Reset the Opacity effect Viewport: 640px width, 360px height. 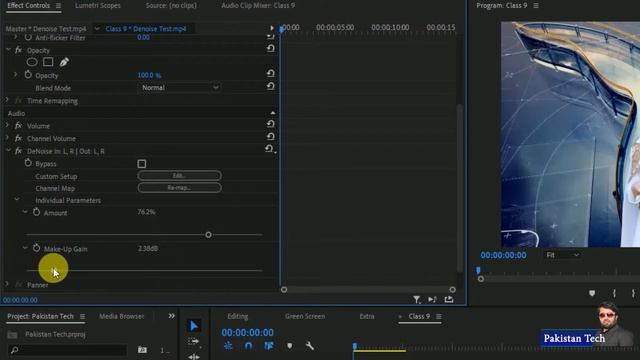[270, 49]
